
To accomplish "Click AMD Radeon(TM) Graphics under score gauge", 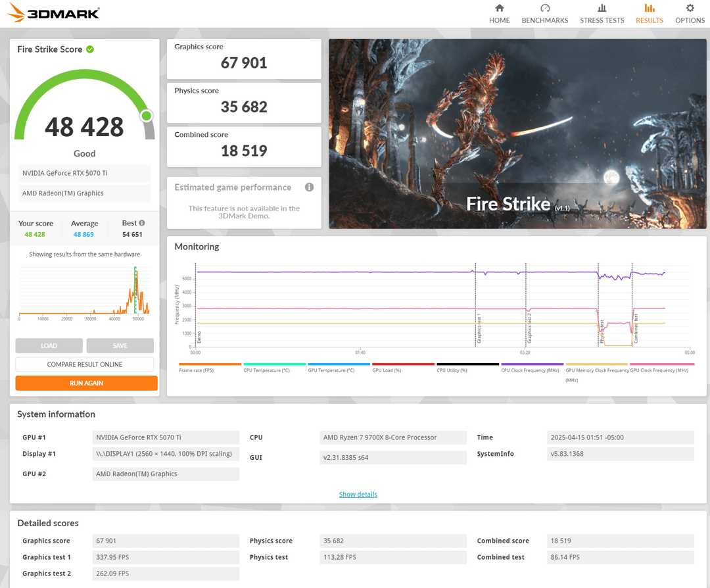I will [85, 193].
